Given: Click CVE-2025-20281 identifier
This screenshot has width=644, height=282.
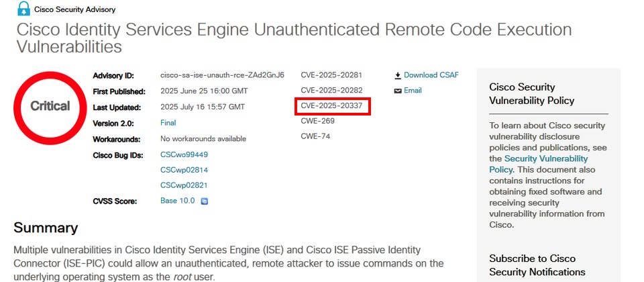Looking at the screenshot, I should pyautogui.click(x=331, y=75).
